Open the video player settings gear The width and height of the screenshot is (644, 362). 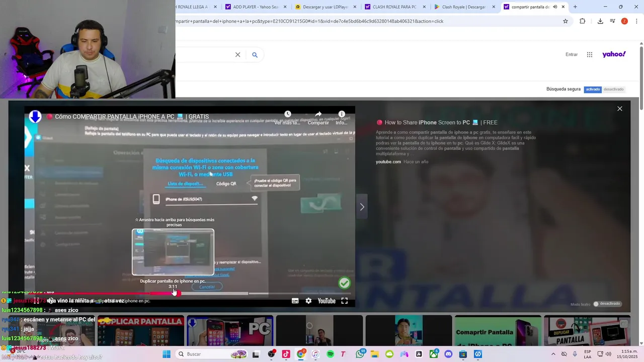point(308,301)
